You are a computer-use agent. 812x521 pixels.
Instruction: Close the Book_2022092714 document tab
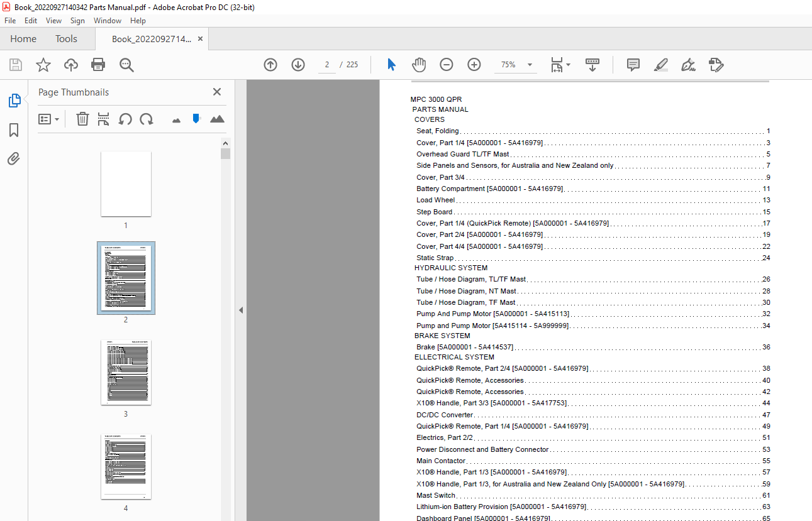click(x=201, y=39)
